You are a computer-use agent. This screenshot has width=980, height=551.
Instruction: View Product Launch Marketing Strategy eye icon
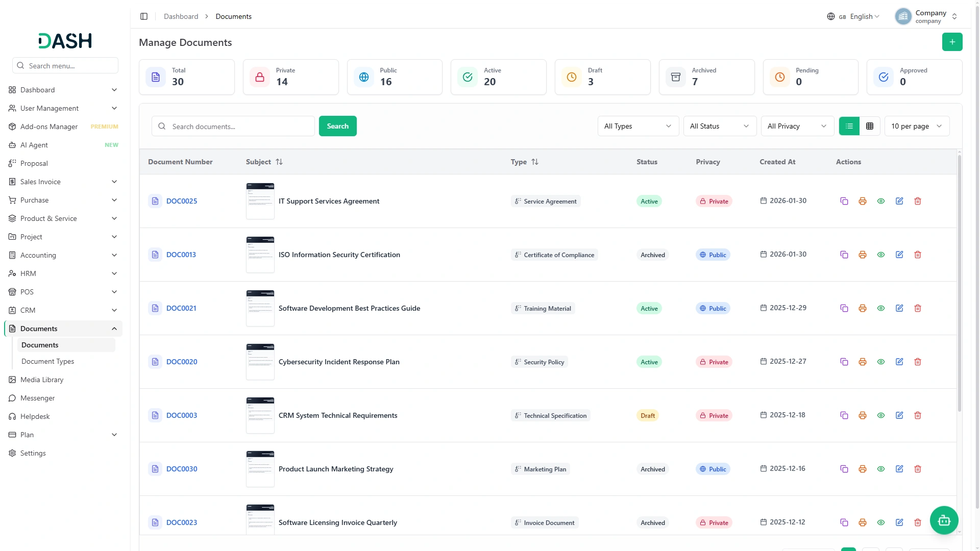(880, 469)
